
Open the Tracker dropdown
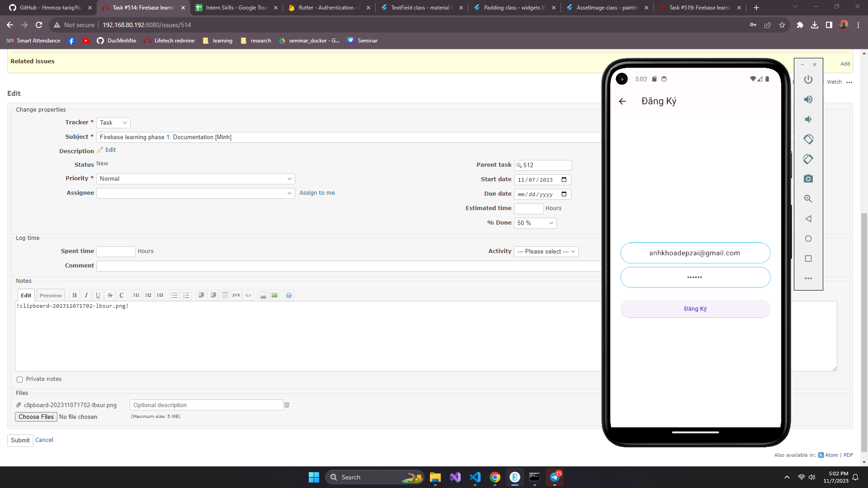113,123
